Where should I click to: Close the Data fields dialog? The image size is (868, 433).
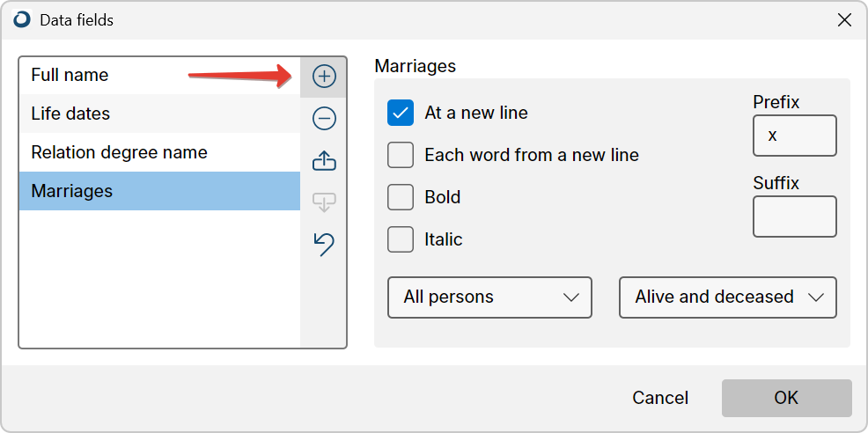point(844,20)
